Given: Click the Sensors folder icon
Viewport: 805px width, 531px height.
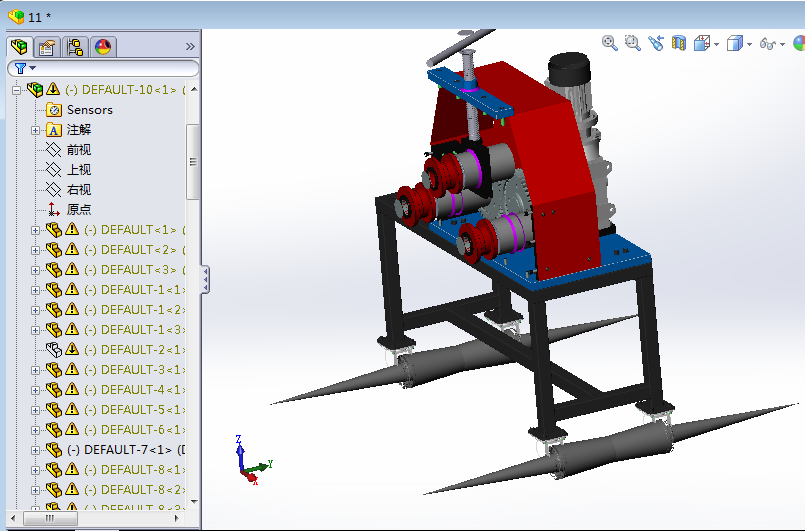Looking at the screenshot, I should click(x=53, y=110).
